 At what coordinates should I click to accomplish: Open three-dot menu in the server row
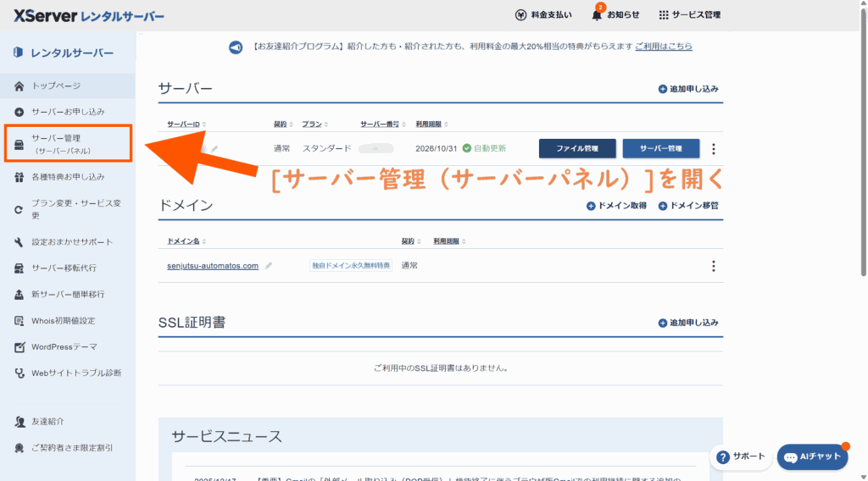pyautogui.click(x=713, y=149)
